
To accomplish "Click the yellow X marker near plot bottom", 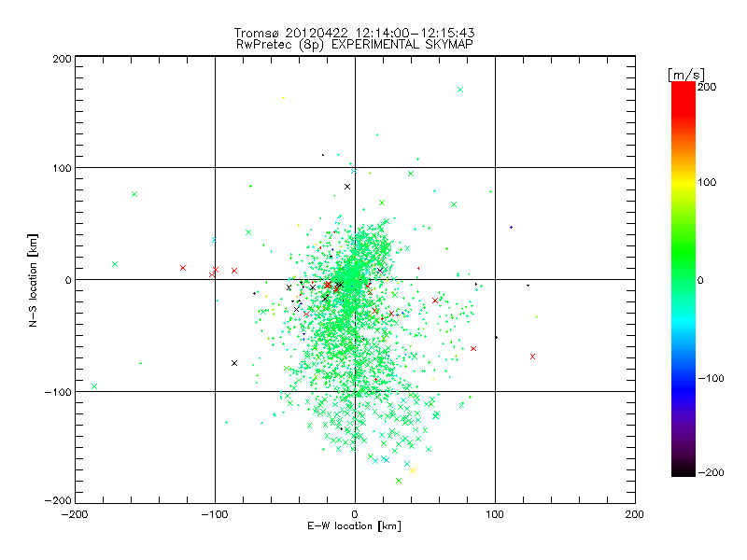I will point(413,470).
